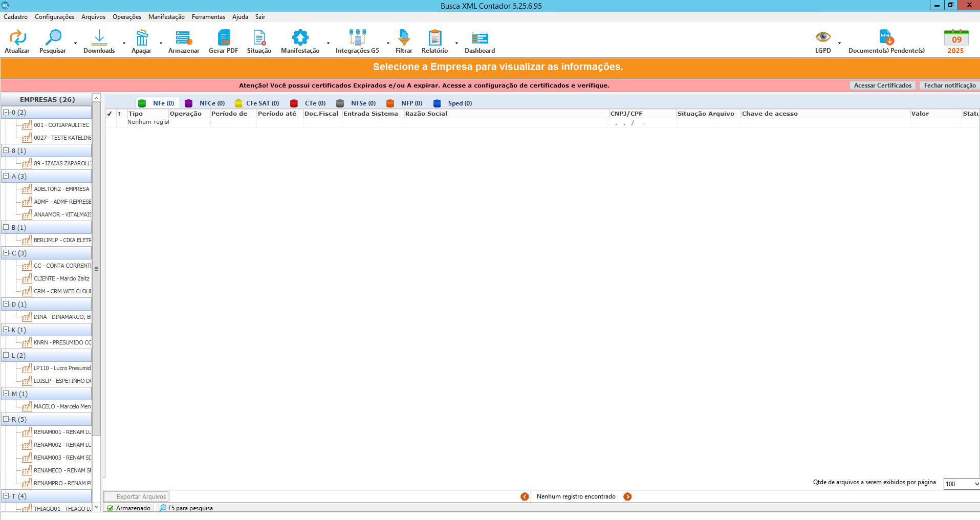Click the LGPD eye icon
980x520 pixels.
tap(823, 37)
